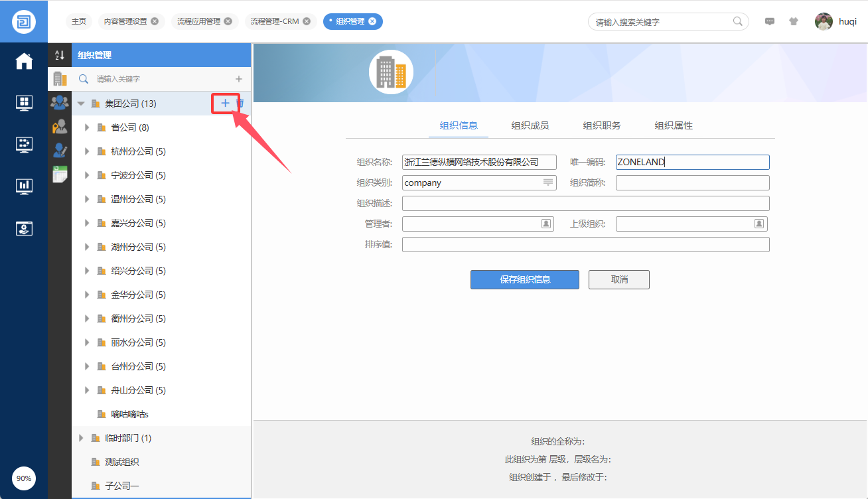868x499 pixels.
Task: Click the blue plus next to 集团公司
Action: 225,103
